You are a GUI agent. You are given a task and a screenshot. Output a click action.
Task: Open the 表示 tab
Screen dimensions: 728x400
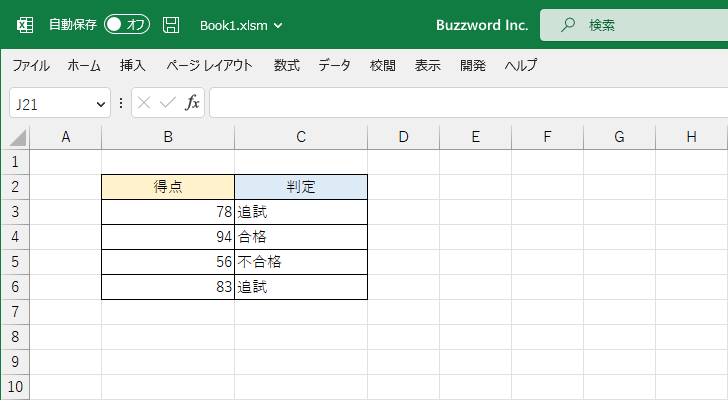point(428,65)
